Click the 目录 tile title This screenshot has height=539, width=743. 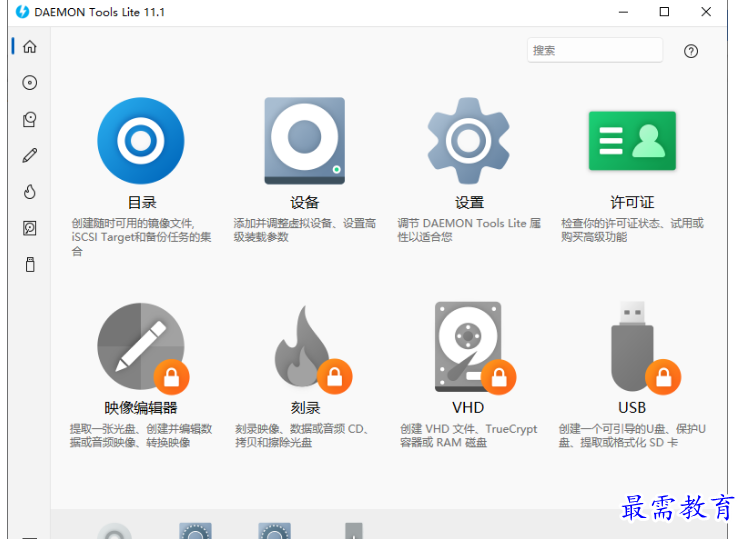pos(142,203)
